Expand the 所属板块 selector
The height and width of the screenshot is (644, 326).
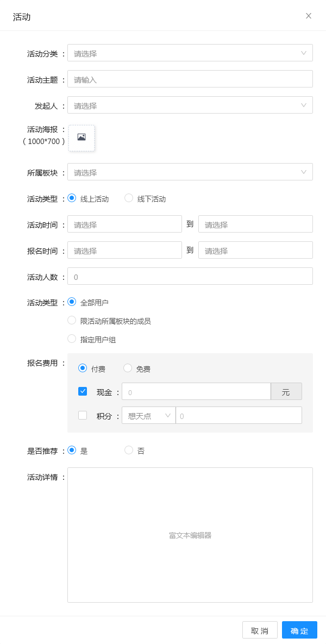[x=190, y=172]
